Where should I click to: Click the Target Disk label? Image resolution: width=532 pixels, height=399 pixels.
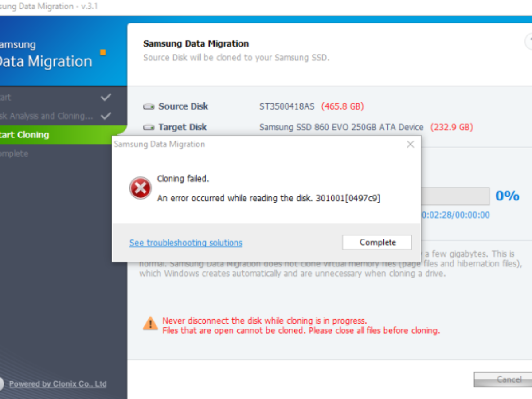click(x=183, y=127)
